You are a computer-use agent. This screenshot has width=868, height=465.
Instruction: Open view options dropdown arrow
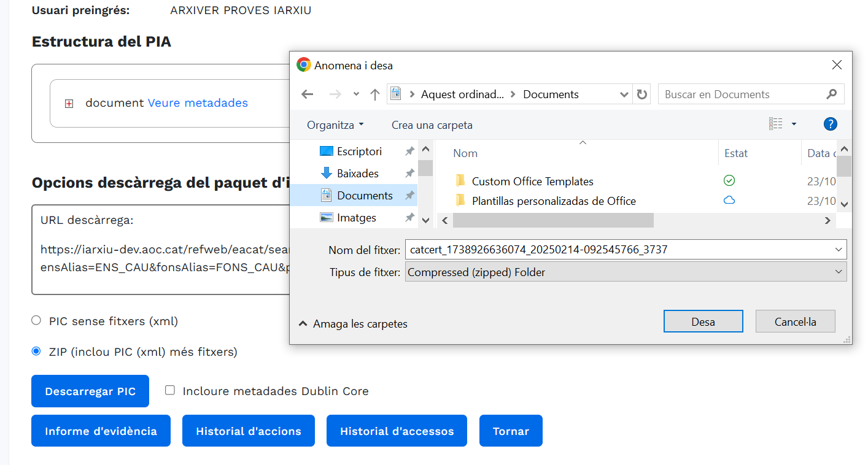point(794,124)
